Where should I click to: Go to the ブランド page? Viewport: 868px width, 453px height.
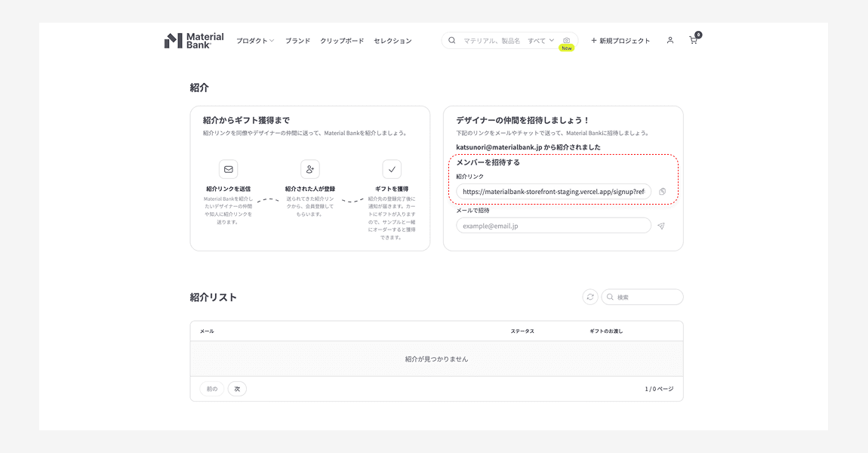(297, 41)
